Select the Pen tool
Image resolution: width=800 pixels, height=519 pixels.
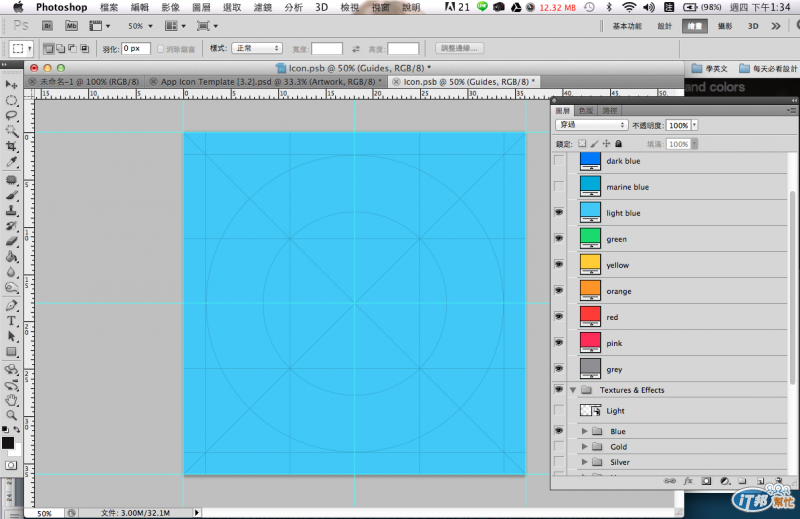(x=11, y=305)
